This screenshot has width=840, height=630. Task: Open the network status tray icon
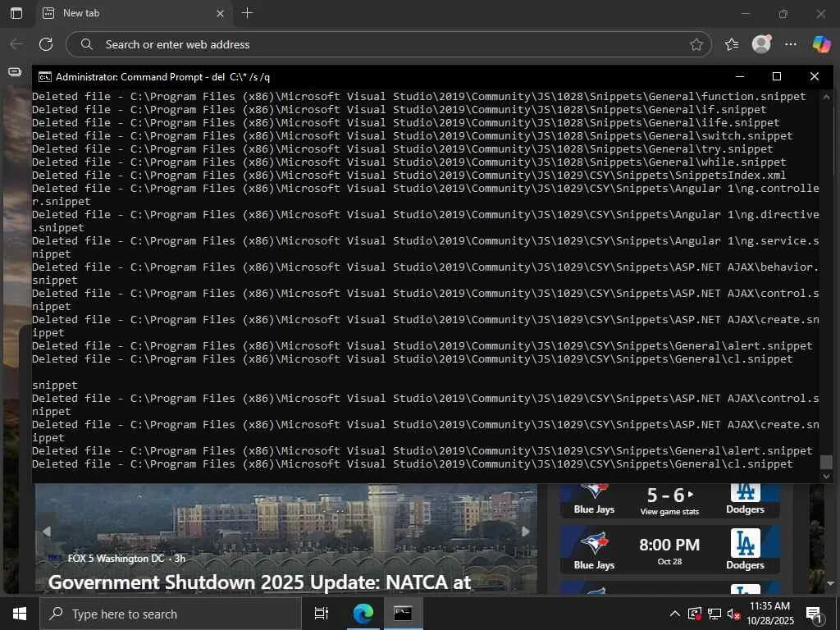(714, 614)
